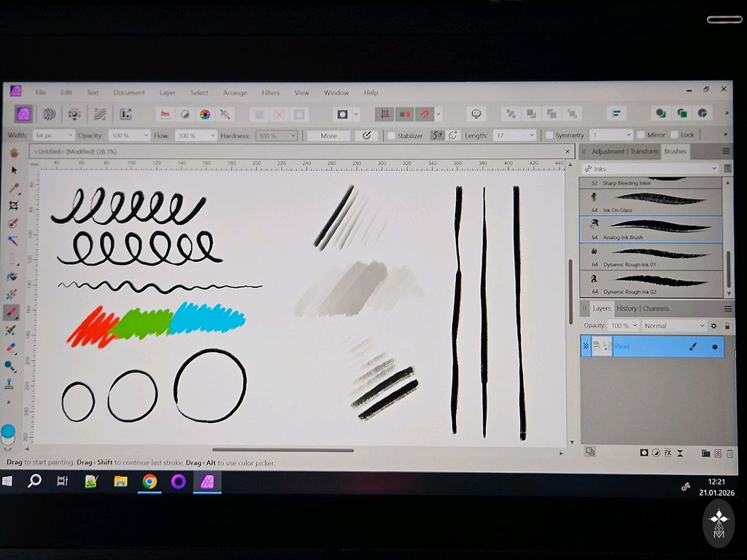Screen dimensions: 747x560
Task: Select the Hand (View) tool
Action: (x=13, y=153)
